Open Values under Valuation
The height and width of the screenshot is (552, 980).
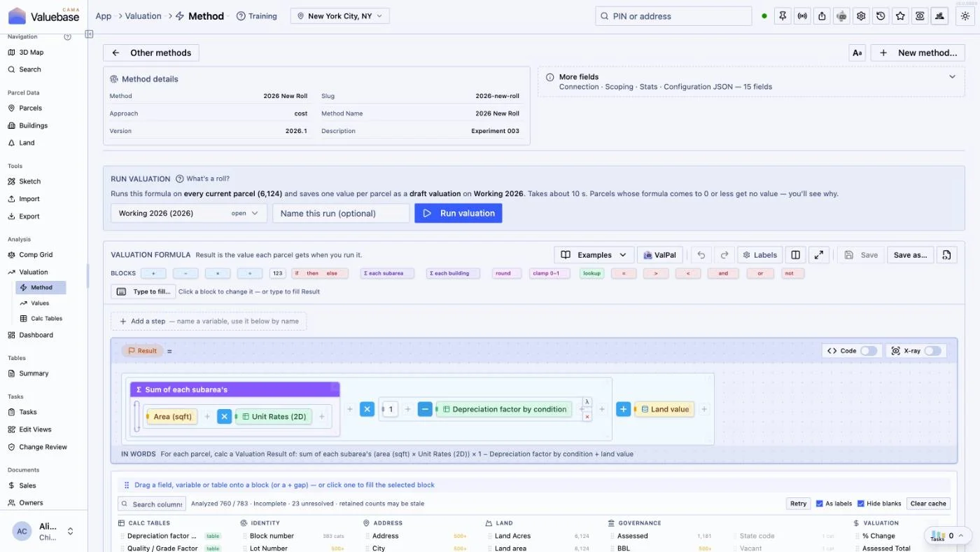tap(40, 303)
